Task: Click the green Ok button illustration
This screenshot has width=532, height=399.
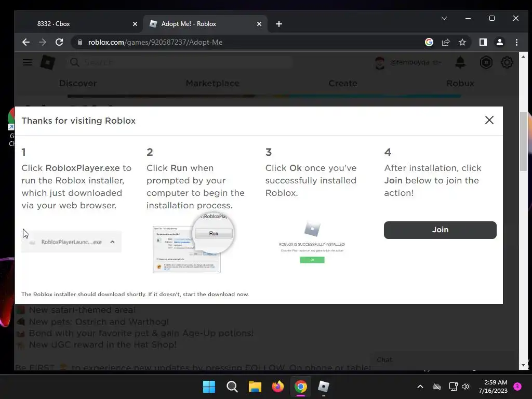Action: click(312, 260)
